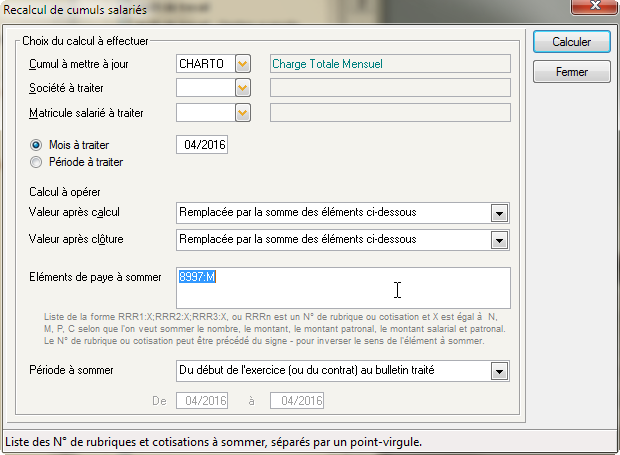Expand the Valeur après clôture dropdown

tap(499, 240)
